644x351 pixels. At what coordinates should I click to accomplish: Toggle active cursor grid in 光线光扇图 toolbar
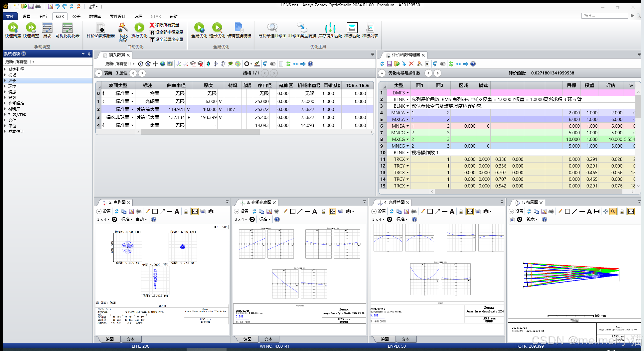[333, 211]
